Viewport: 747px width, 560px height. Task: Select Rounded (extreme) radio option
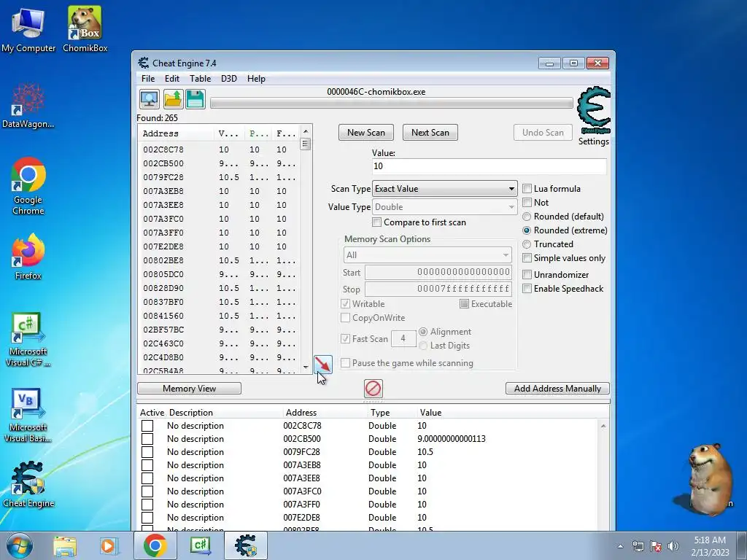[527, 230]
